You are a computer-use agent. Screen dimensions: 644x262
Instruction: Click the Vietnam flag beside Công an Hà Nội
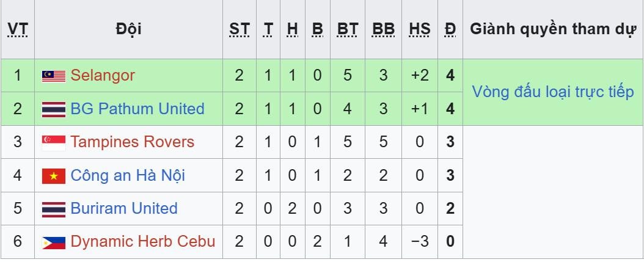(x=53, y=176)
